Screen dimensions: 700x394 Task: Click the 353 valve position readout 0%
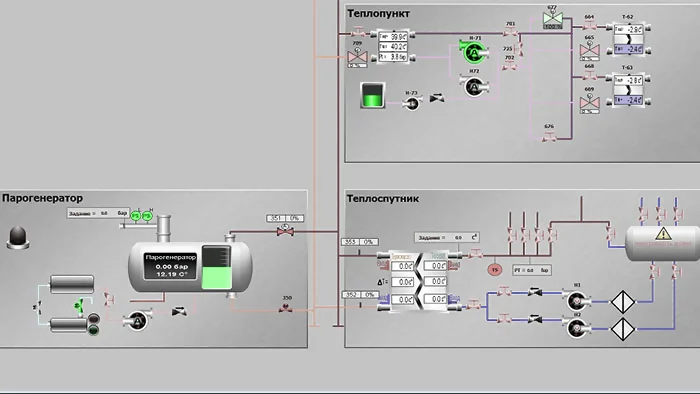click(x=369, y=242)
